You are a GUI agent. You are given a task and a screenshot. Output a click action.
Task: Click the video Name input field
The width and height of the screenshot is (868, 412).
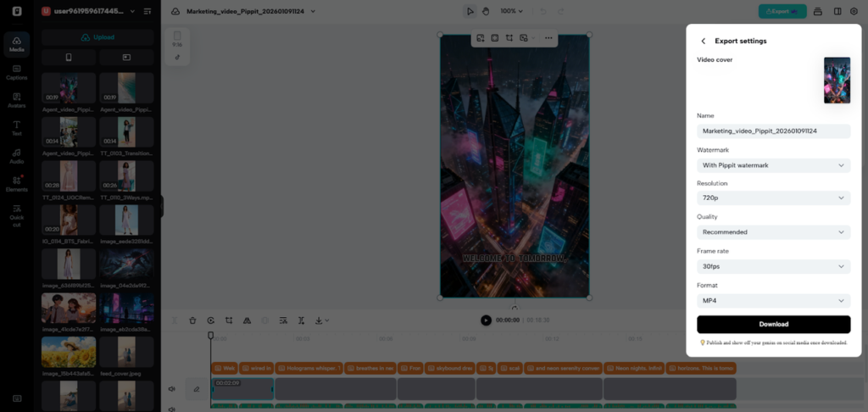click(x=773, y=131)
